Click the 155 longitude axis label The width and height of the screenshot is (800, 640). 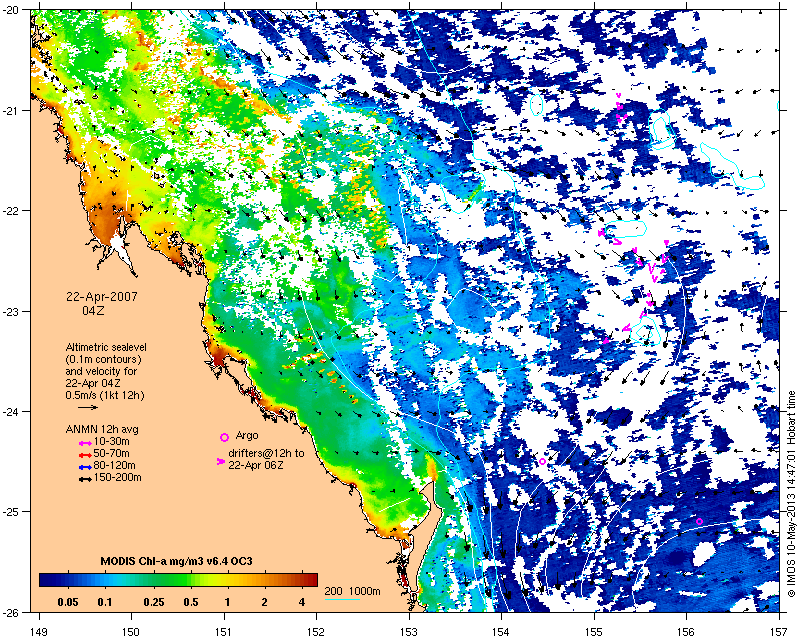click(594, 632)
